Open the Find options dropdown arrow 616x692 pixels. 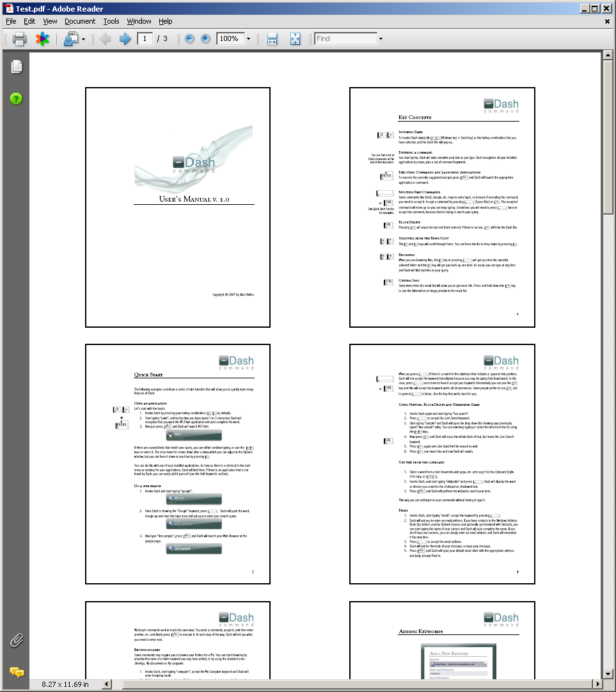(381, 39)
